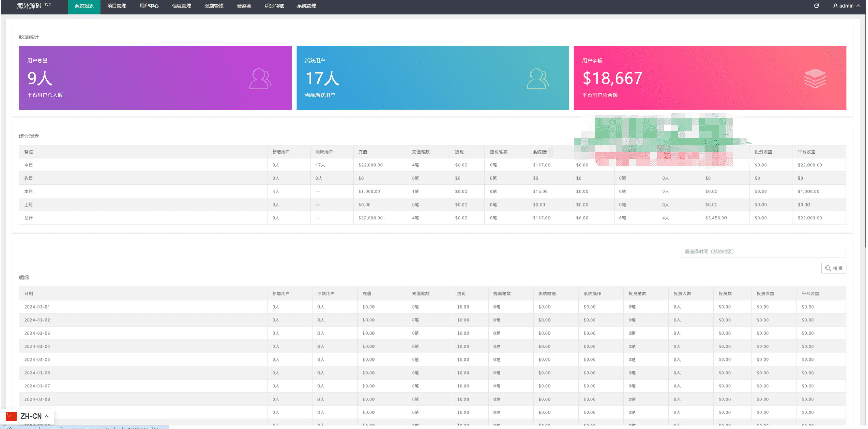Open the 信息管理 menu
868x429 pixels.
click(x=182, y=6)
